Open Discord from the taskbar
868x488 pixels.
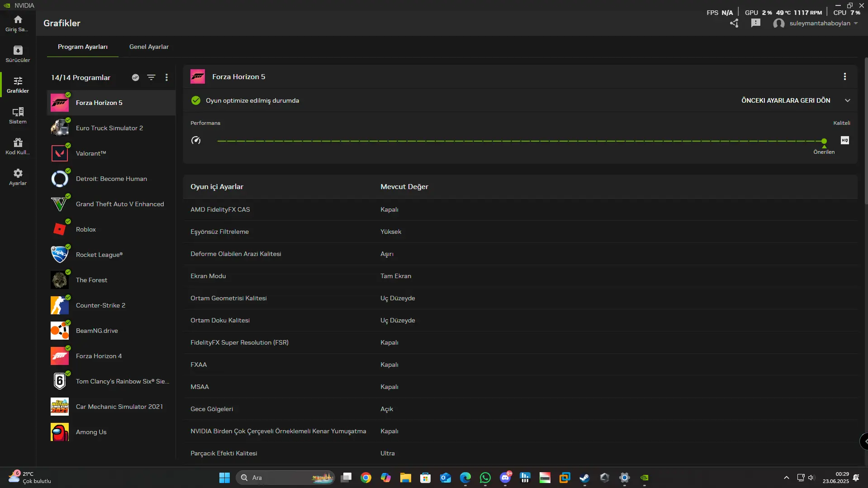click(505, 478)
